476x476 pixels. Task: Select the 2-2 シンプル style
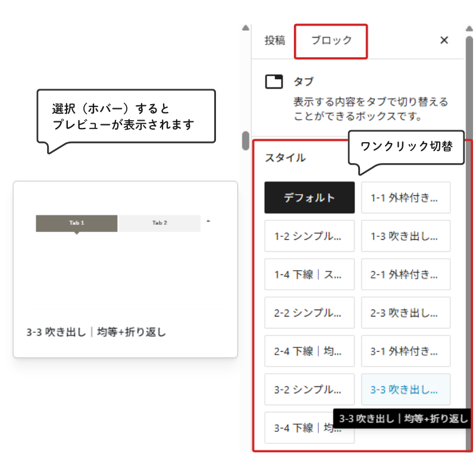click(x=309, y=313)
